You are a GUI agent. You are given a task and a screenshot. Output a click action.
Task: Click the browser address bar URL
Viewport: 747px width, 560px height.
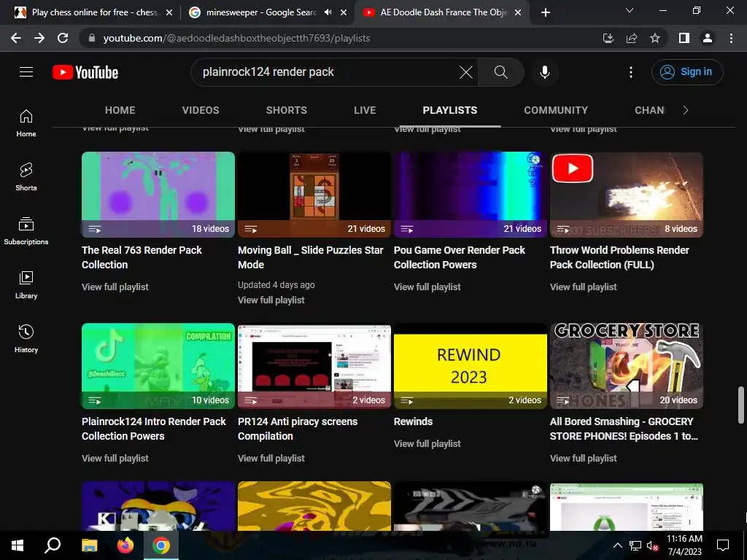coord(236,38)
